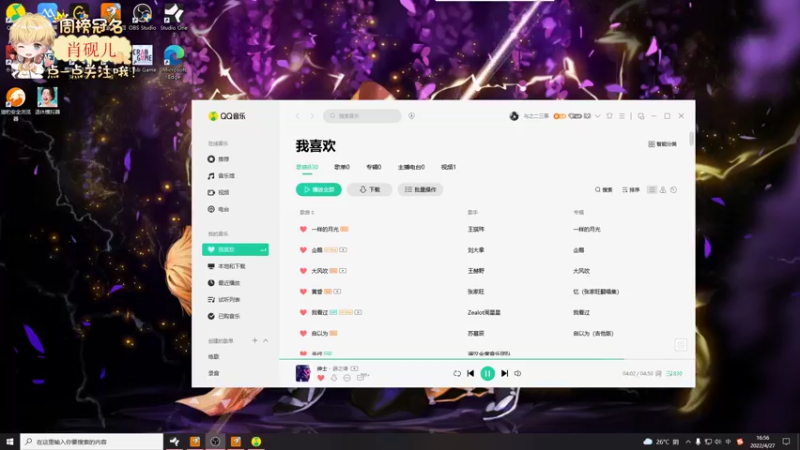Click the 批量操作 batch operation button
Image resolution: width=800 pixels, height=450 pixels.
coord(420,189)
